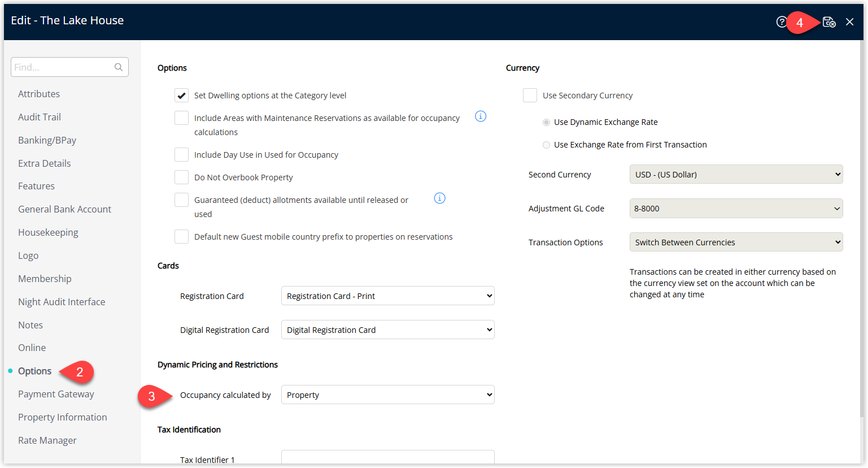Show info for Maintenance Reservations occupancy option
Viewport: 868px width, 468px height.
481,116
